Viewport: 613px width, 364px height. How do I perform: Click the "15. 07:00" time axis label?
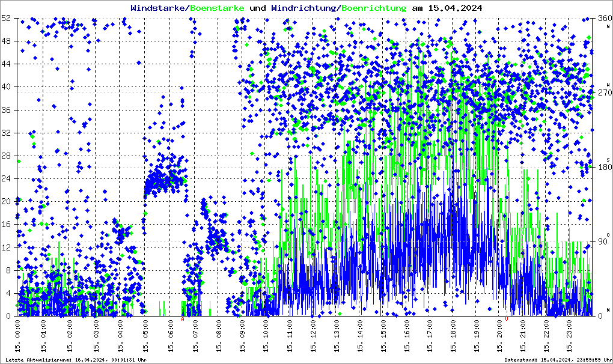coord(195,336)
